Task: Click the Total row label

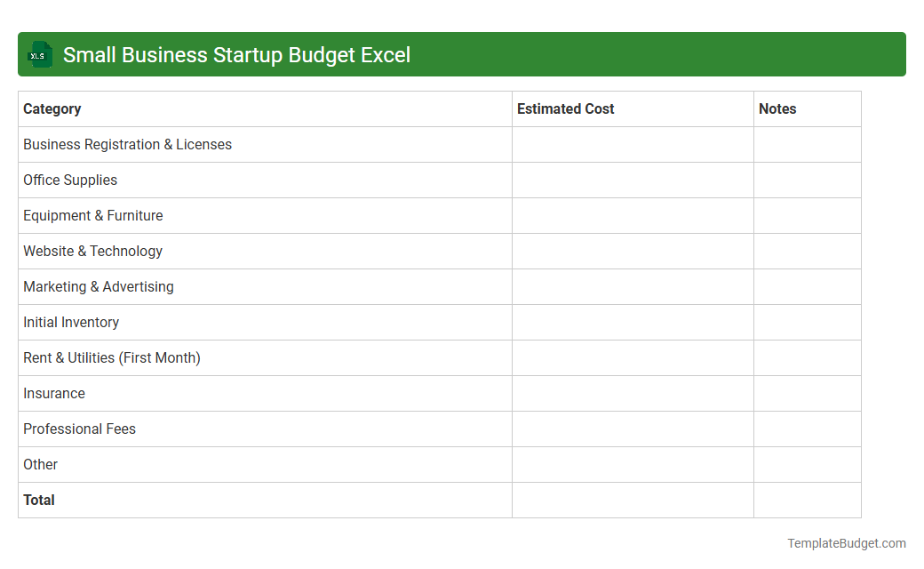Action: (39, 500)
